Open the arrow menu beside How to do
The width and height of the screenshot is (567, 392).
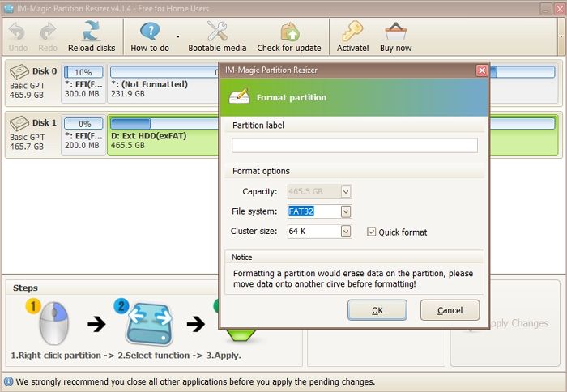pos(177,36)
